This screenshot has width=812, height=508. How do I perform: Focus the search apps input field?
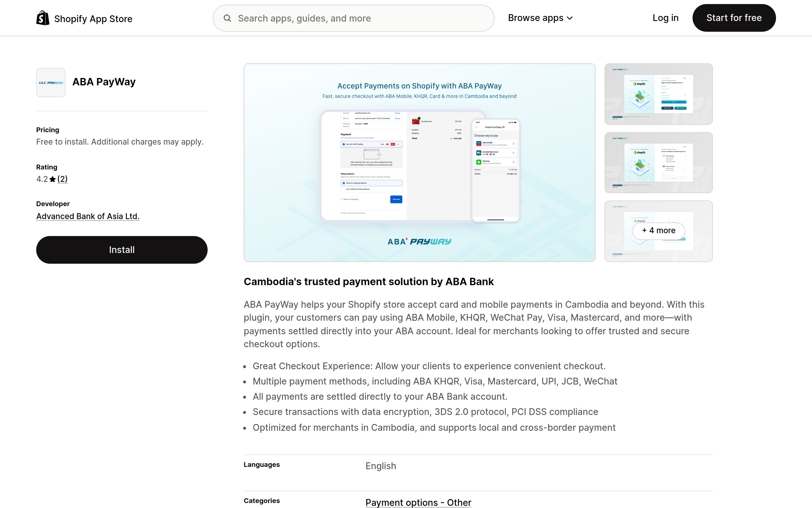(x=353, y=18)
